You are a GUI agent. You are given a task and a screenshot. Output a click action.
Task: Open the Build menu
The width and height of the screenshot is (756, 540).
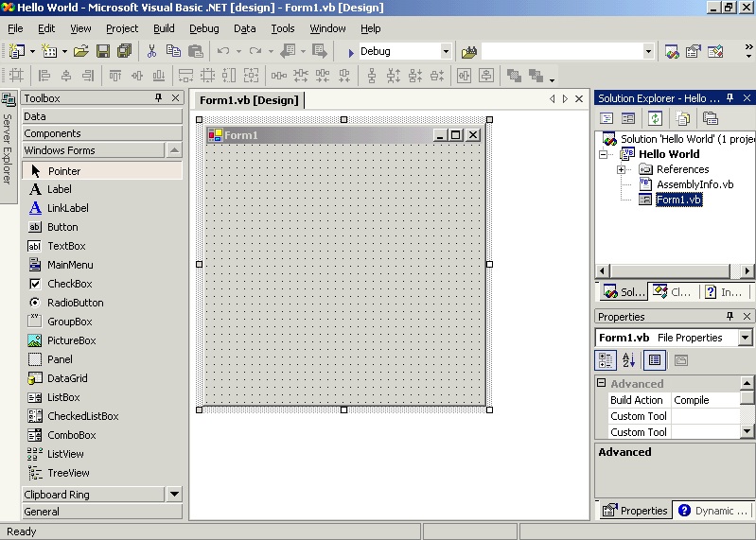164,28
